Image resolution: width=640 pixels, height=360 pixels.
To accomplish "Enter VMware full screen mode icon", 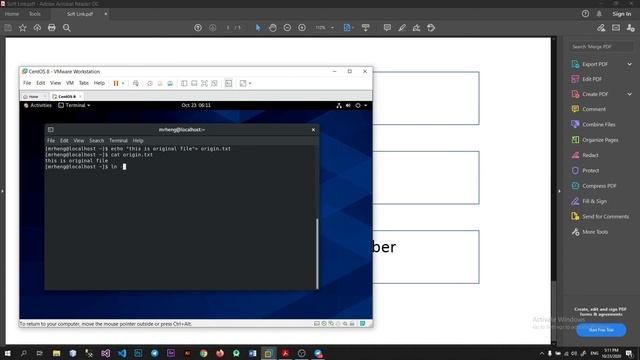I will pos(204,83).
